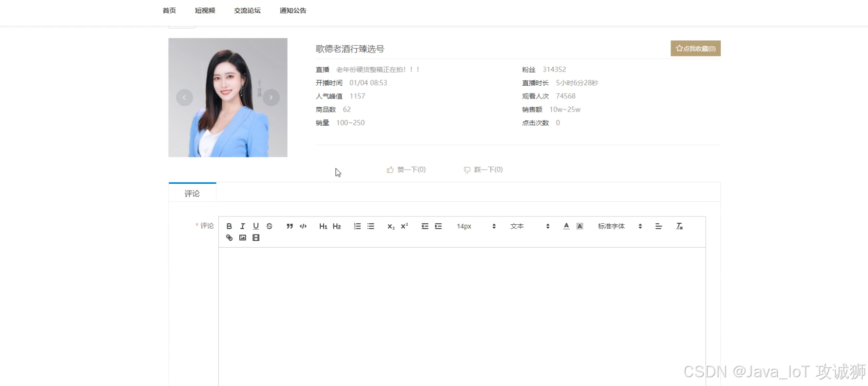Show the next image in the carousel
This screenshot has width=868, height=386.
point(271,97)
